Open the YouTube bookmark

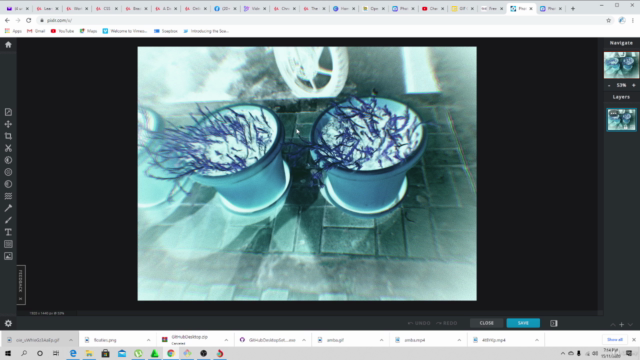(62, 31)
